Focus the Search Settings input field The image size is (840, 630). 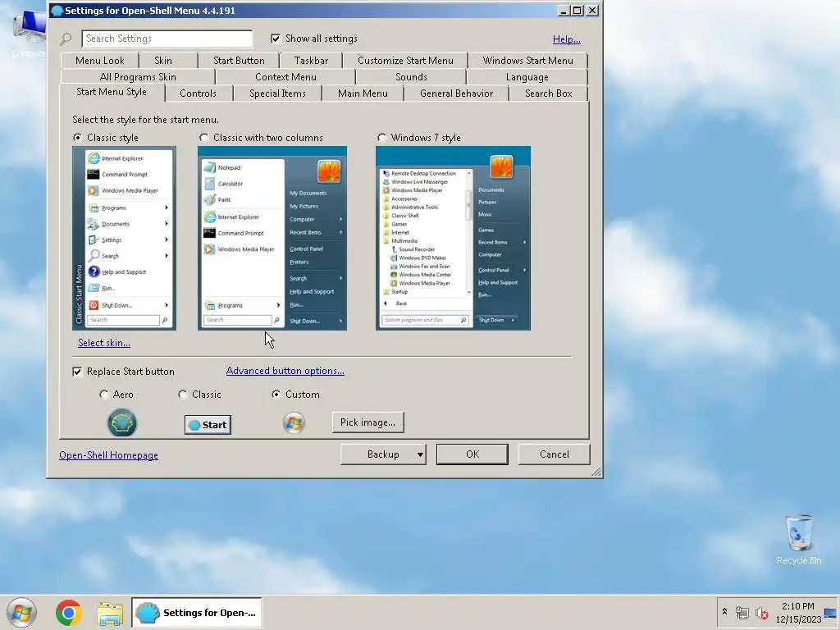[167, 39]
